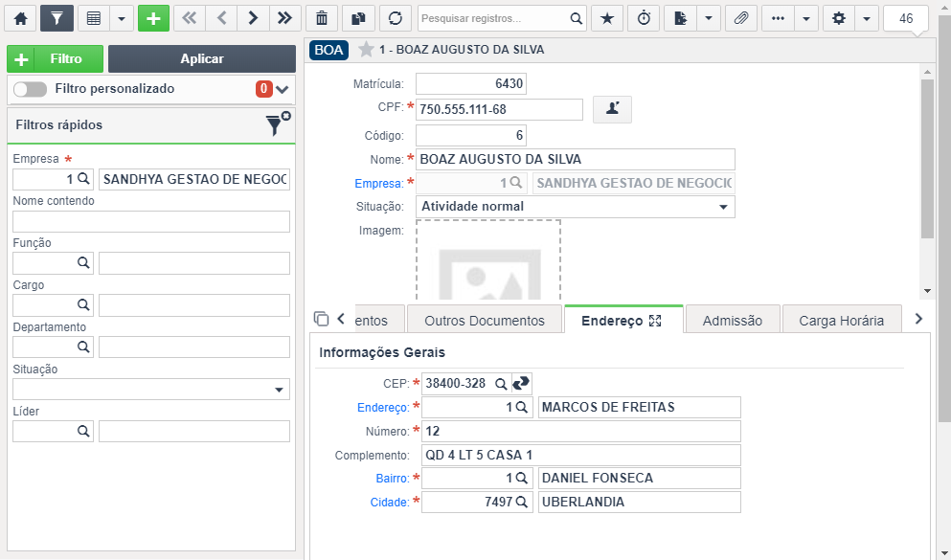Open the settings gear
This screenshot has width=951, height=560.
839,19
